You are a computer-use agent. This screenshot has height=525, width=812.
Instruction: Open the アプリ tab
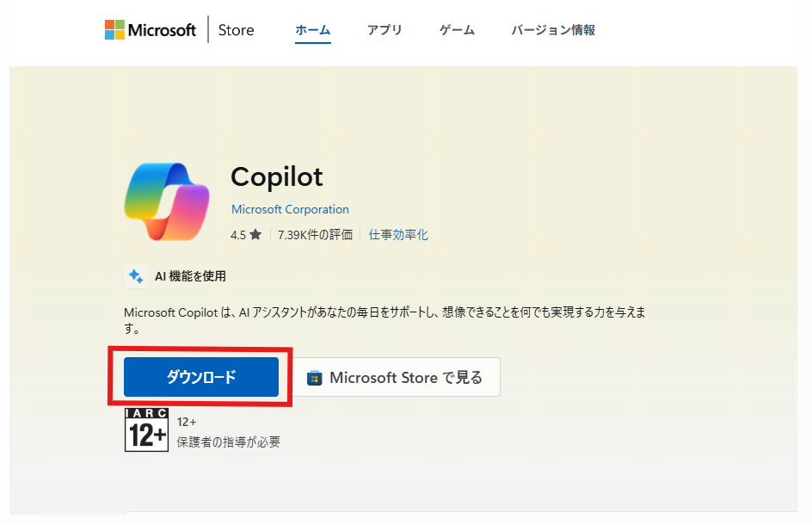tap(384, 30)
